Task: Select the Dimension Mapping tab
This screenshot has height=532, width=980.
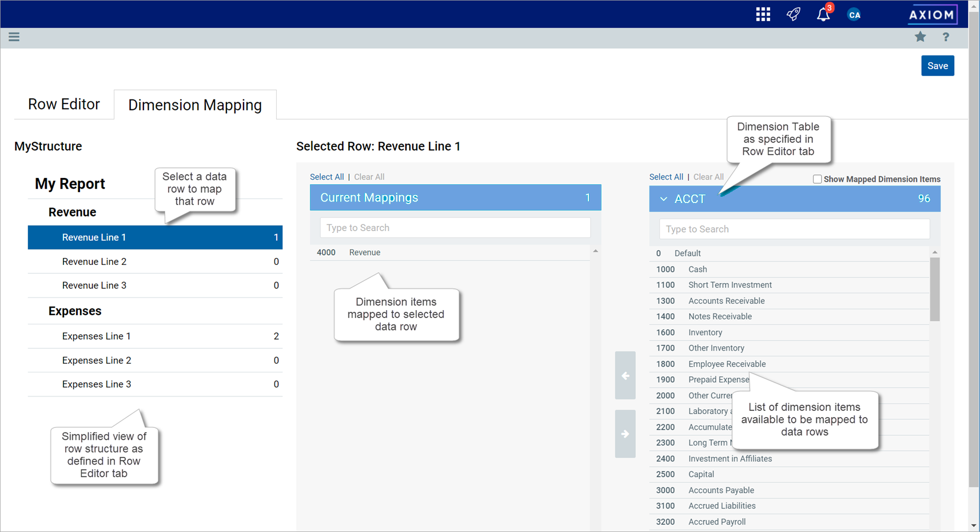Action: coord(195,105)
